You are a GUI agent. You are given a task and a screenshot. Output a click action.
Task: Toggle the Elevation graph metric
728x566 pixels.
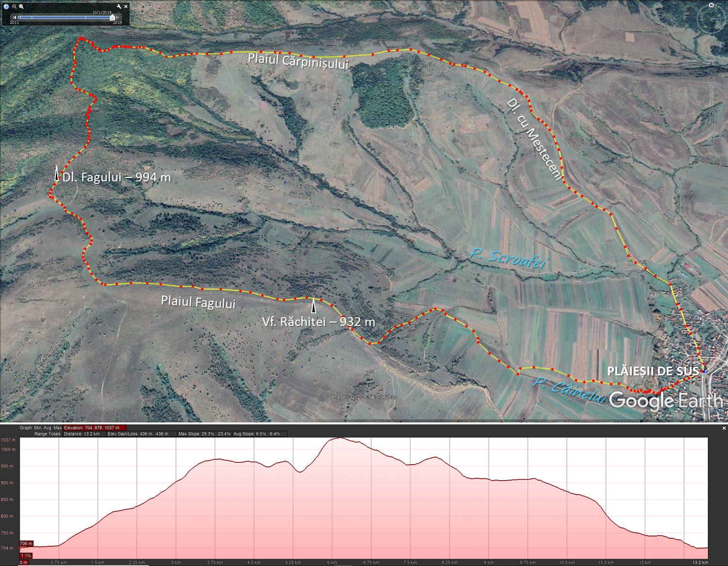[94, 428]
